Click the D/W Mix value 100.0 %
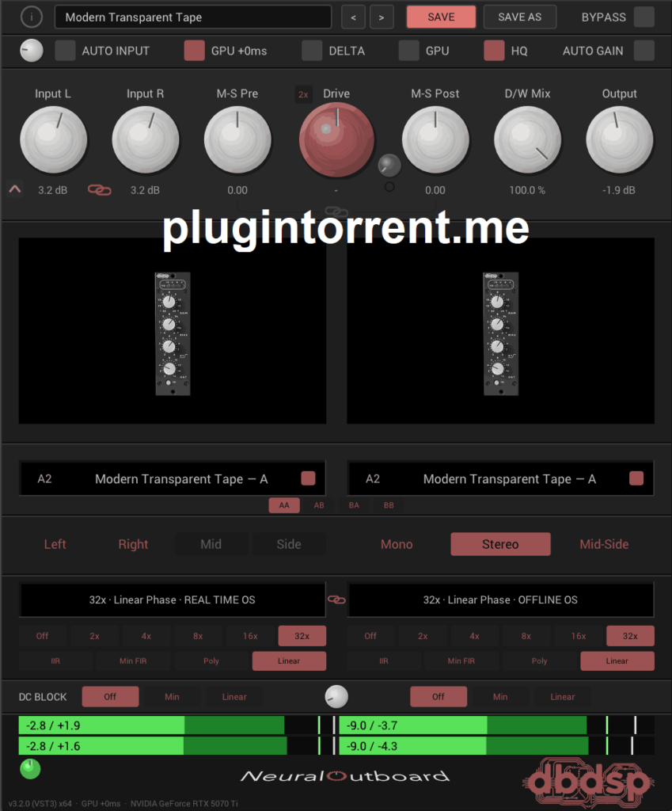Viewport: 672px width, 811px height. [527, 190]
